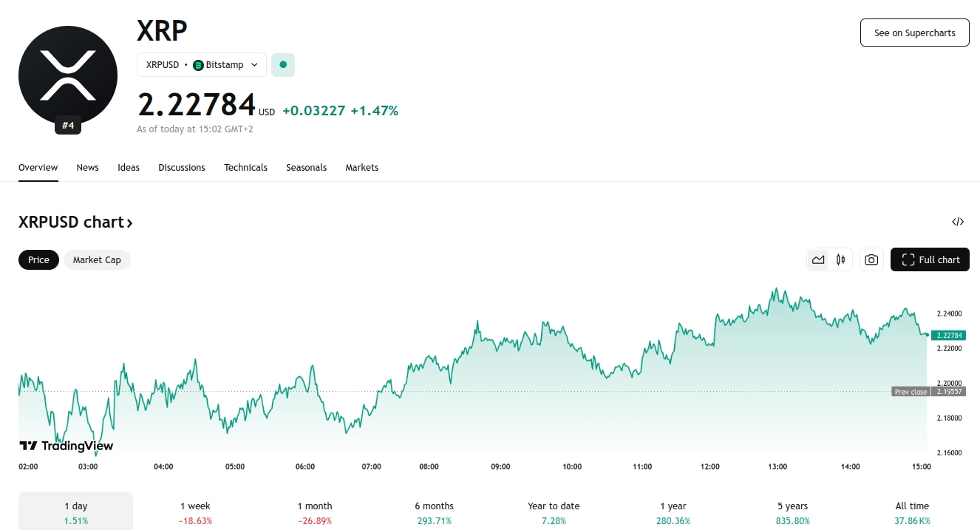
Task: Switch to the Seasonals tab
Action: click(306, 168)
